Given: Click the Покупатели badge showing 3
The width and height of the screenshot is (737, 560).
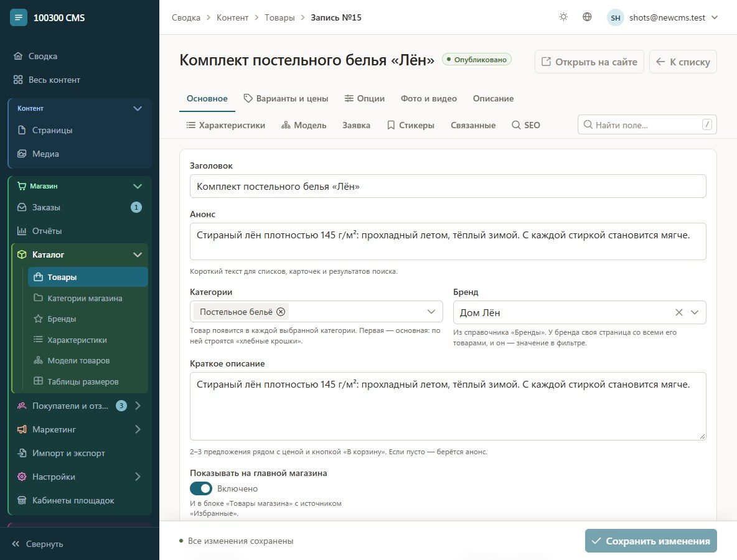Looking at the screenshot, I should [x=121, y=406].
